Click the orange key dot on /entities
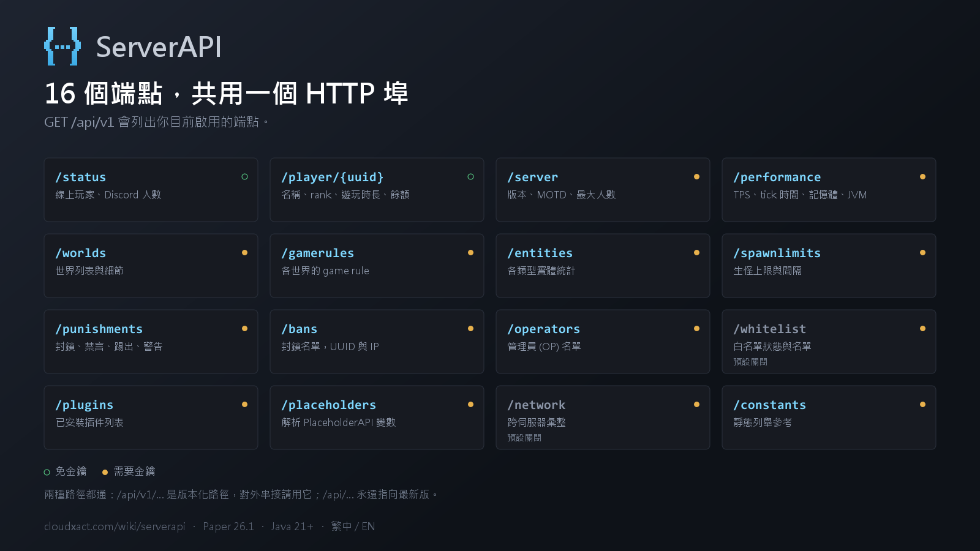 point(696,253)
